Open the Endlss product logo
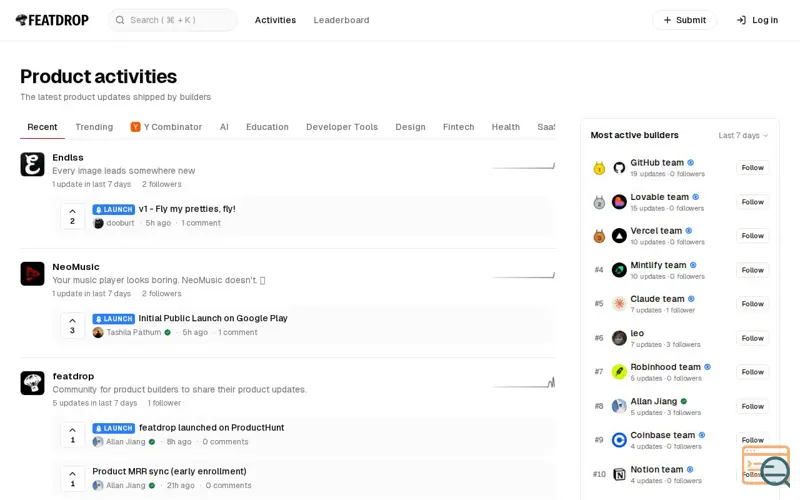800x500 pixels. [32, 164]
